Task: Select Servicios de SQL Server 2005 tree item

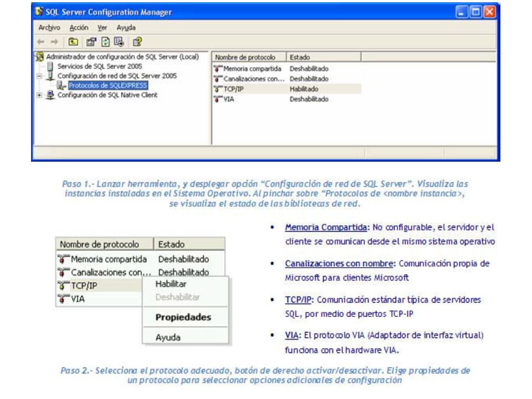Action: [100, 66]
